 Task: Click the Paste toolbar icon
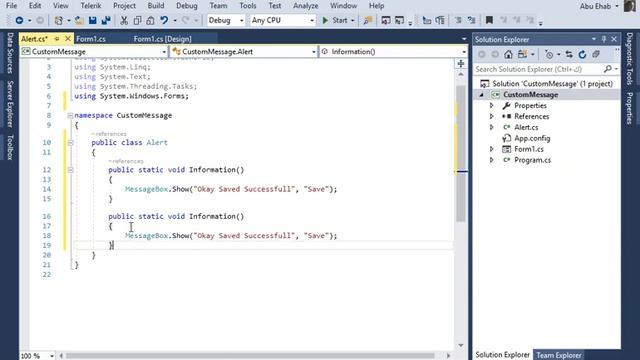(150, 20)
